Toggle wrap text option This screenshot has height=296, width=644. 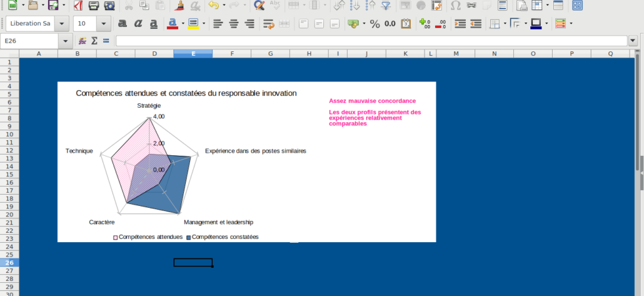tap(268, 24)
